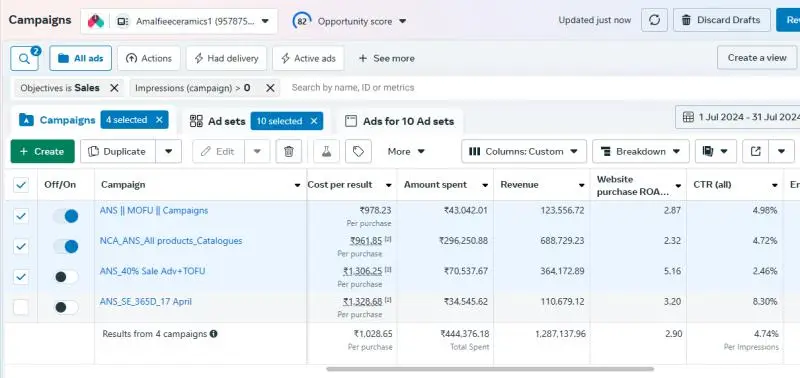The width and height of the screenshot is (800, 378).
Task: Select the Had delivery view
Action: coord(226,58)
